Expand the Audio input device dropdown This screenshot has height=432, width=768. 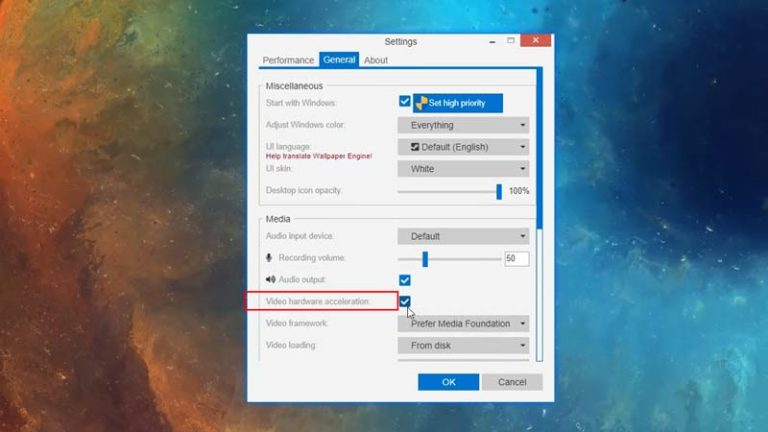coord(463,236)
